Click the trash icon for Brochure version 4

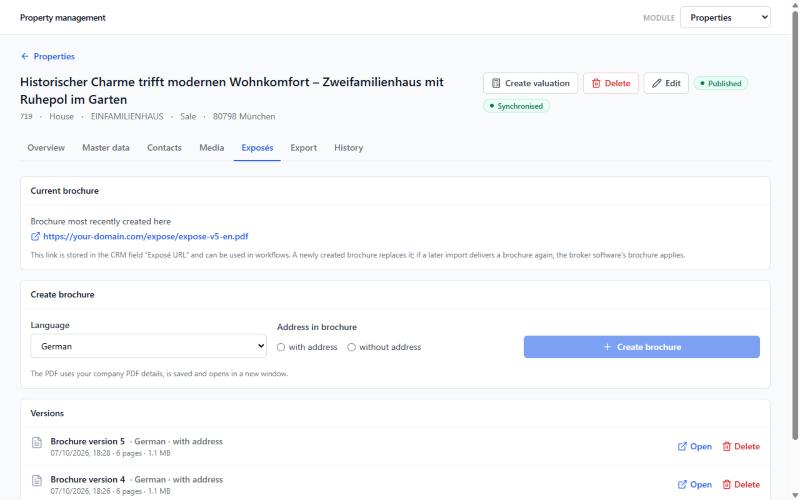coord(727,485)
